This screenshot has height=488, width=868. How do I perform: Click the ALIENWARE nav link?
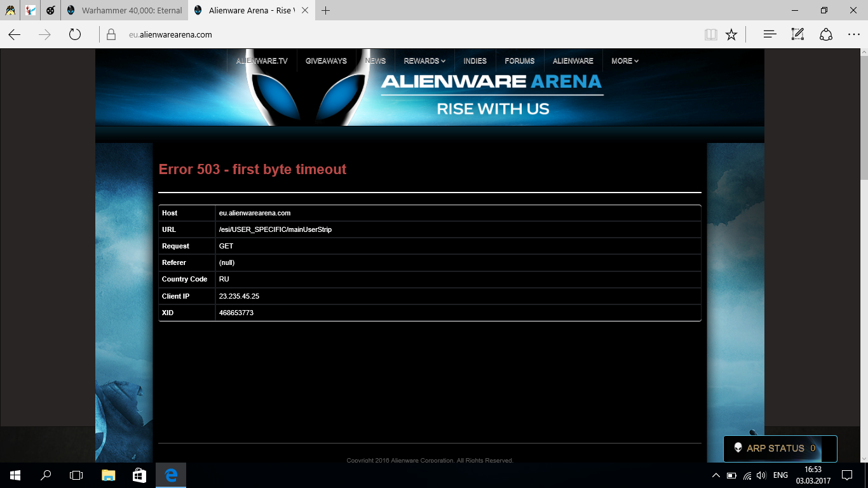point(573,61)
